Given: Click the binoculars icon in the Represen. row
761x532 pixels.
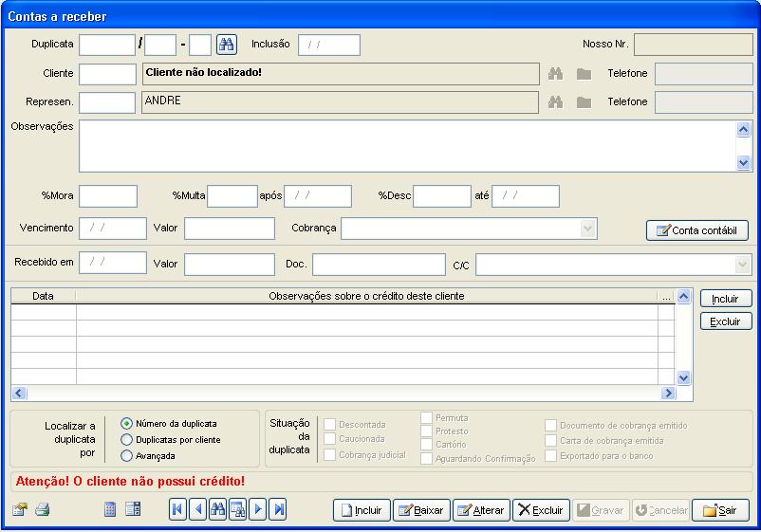Looking at the screenshot, I should pos(555,102).
